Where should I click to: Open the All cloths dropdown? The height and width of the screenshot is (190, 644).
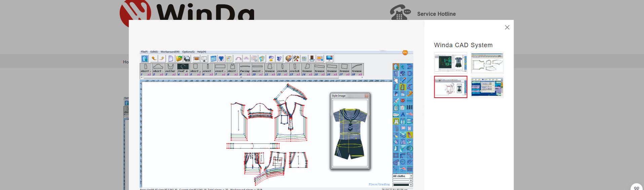403,176
